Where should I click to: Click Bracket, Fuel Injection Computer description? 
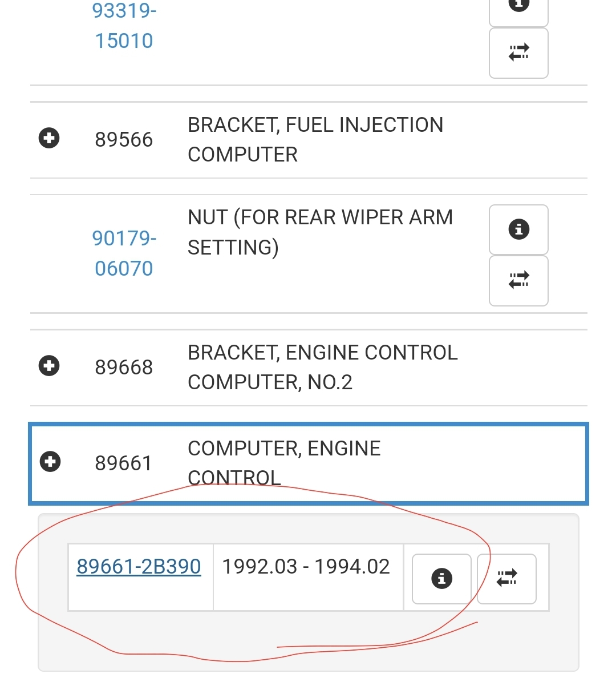click(315, 139)
